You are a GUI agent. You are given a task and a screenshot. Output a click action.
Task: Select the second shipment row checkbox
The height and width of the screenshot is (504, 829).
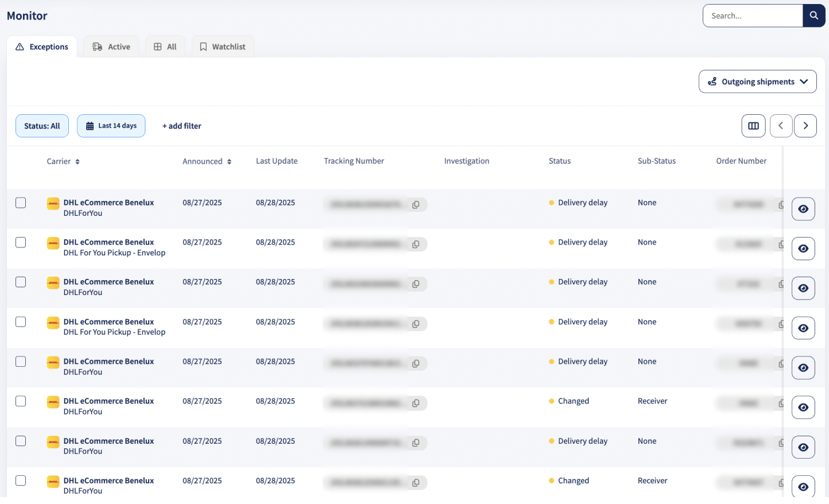coord(21,242)
